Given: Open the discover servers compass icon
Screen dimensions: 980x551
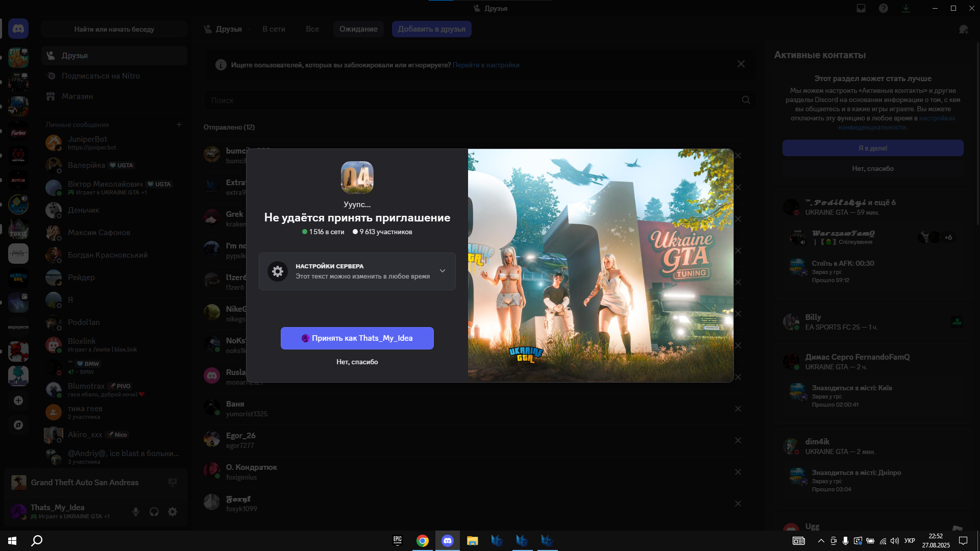Looking at the screenshot, I should (x=18, y=425).
